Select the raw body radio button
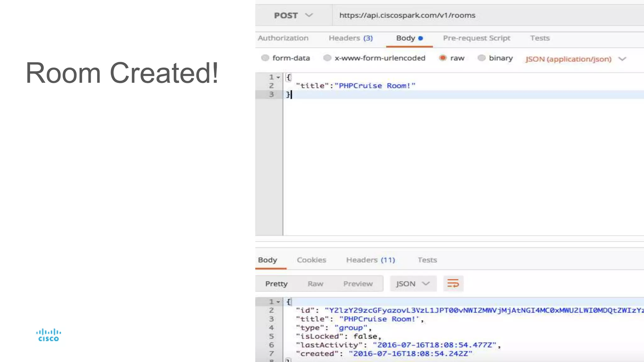Viewport: 644px width, 362px height. tap(443, 58)
